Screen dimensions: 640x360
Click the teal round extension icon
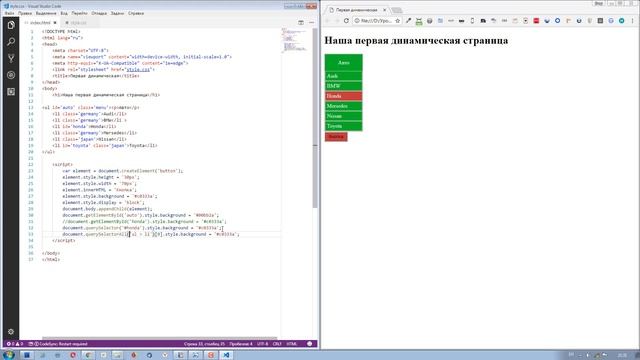621,20
